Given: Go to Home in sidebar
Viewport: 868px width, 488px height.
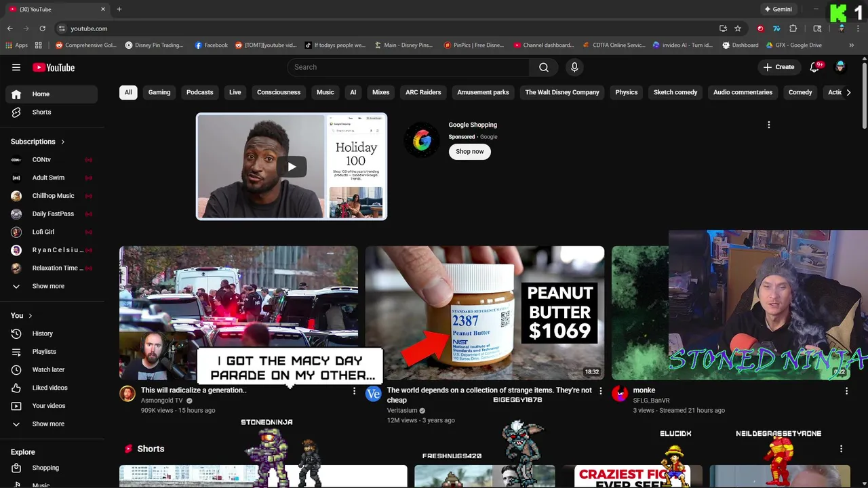Looking at the screenshot, I should (52, 94).
